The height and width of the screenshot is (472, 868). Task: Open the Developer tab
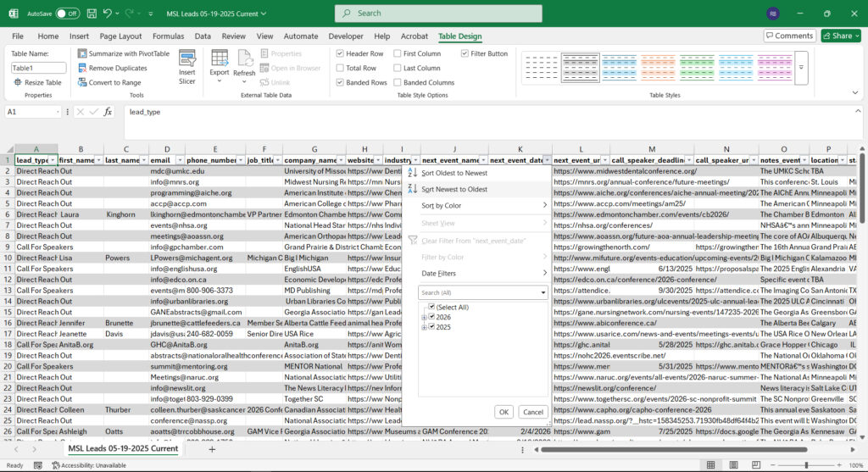pyautogui.click(x=346, y=36)
